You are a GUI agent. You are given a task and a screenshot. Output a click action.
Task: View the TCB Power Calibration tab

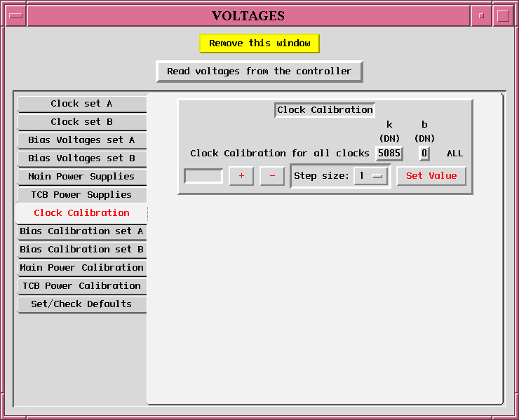coord(82,286)
